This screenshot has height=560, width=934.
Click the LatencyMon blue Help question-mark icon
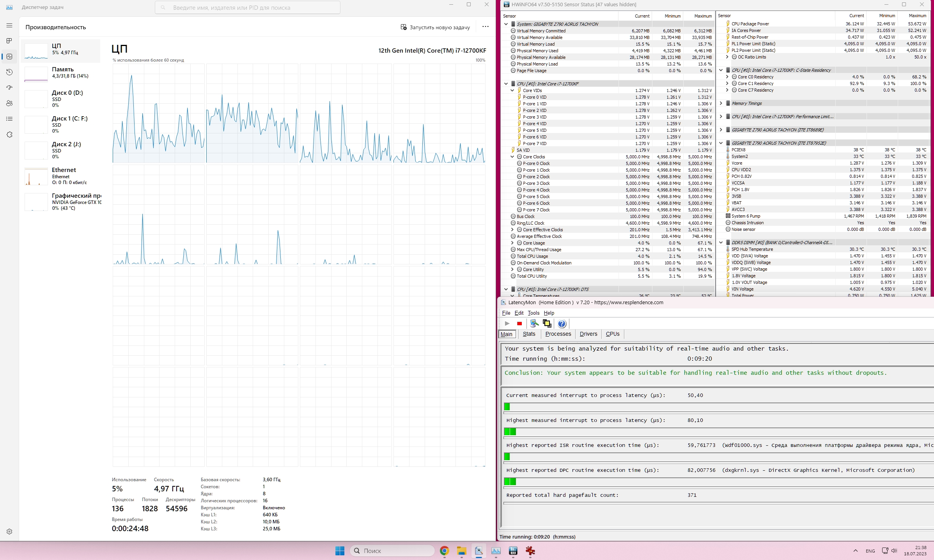pos(562,324)
